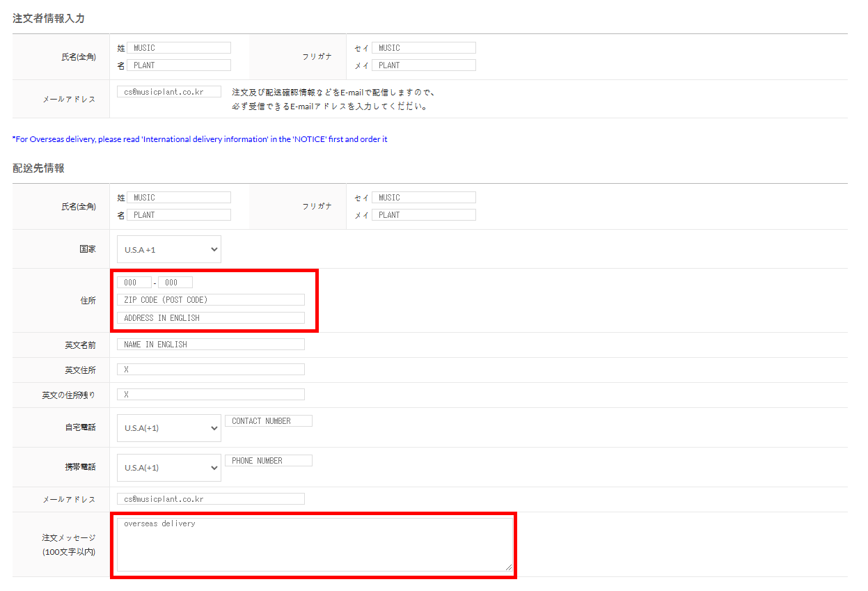
Task: Focus the CONTACT NUMBER input field
Action: (x=269, y=421)
